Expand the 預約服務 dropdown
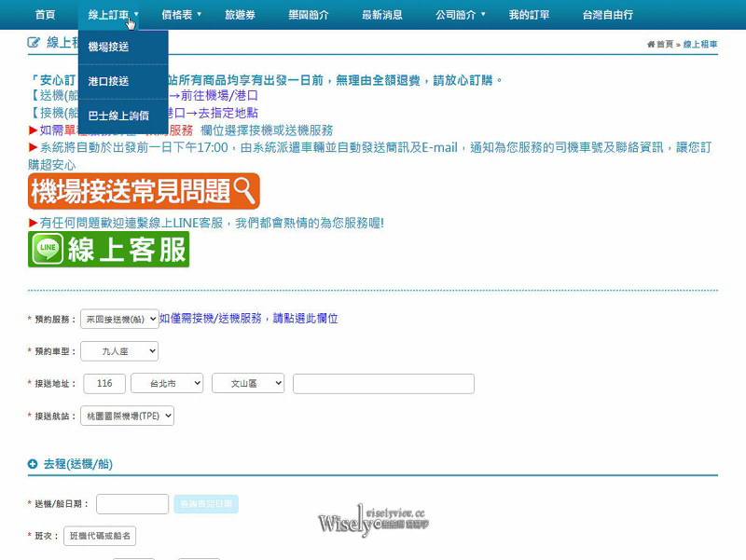The width and height of the screenshot is (746, 560). [x=119, y=319]
